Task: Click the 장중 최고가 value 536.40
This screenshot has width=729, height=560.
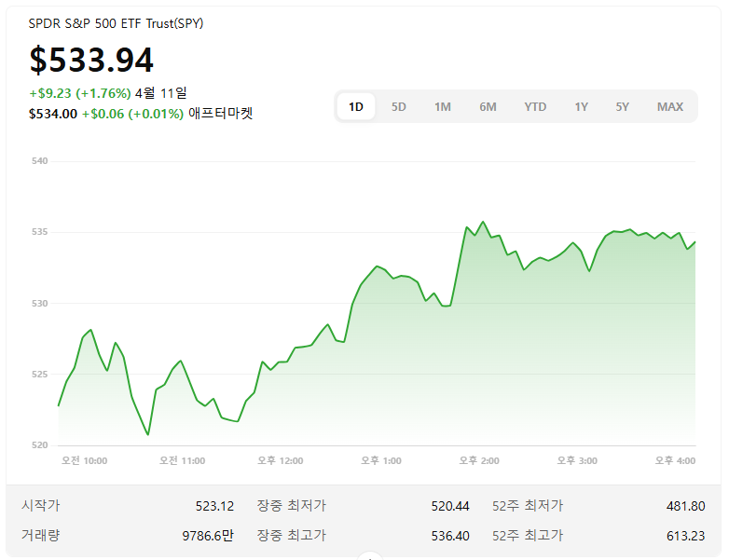Action: click(450, 536)
